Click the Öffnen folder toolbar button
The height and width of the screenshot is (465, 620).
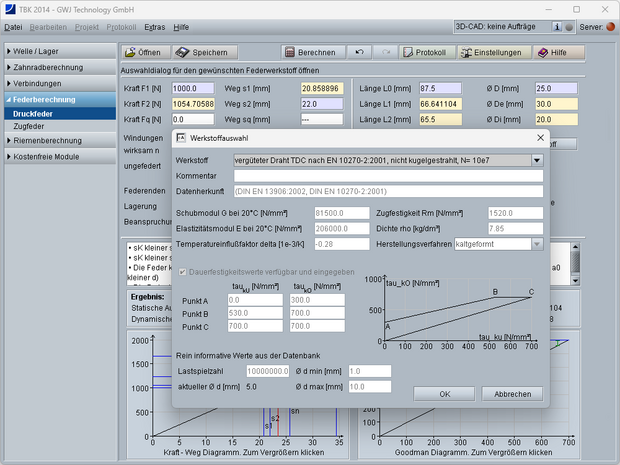[144, 52]
